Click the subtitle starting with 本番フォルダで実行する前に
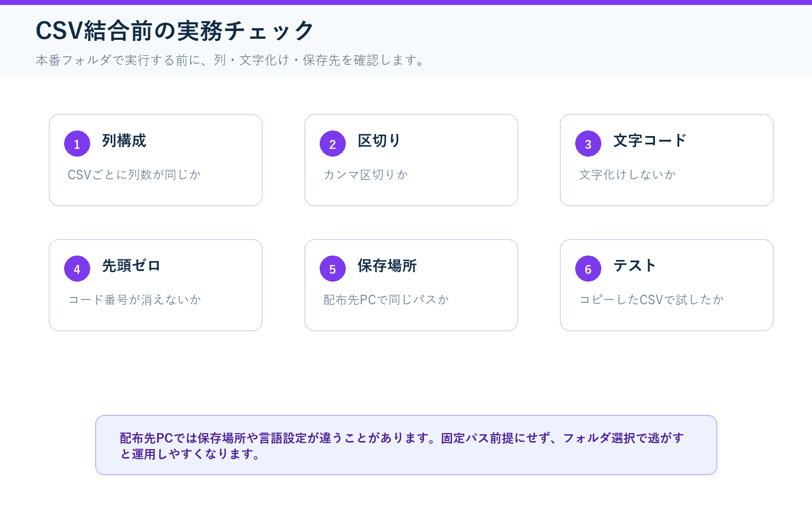This screenshot has width=812, height=520. 231,60
